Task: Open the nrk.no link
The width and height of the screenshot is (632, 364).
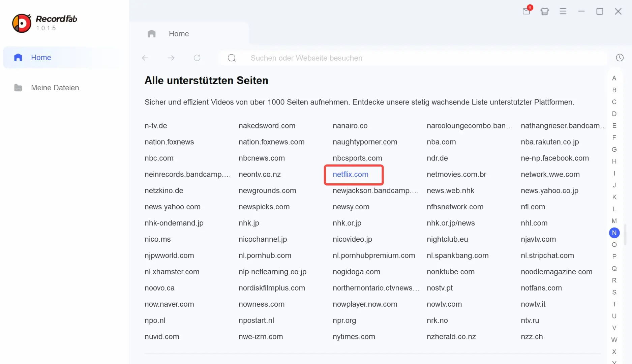Action: (x=437, y=321)
